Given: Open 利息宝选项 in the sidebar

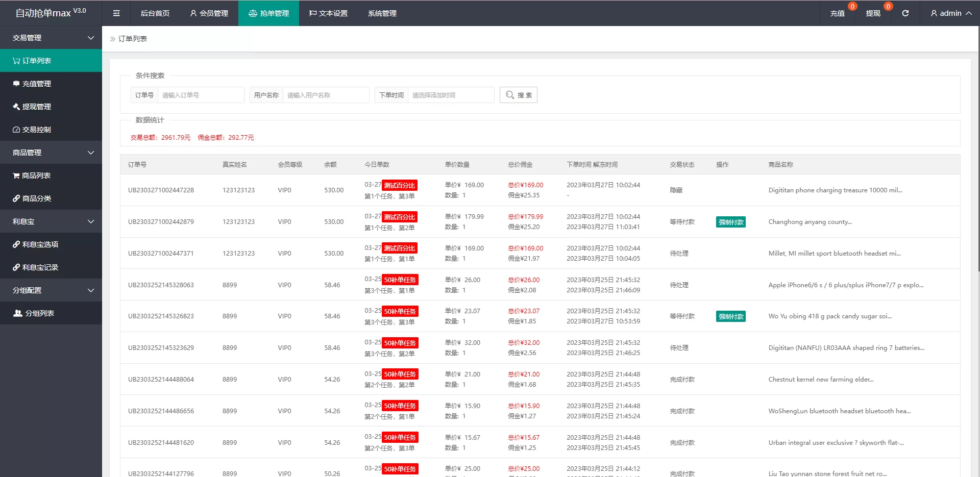Looking at the screenshot, I should (x=40, y=244).
